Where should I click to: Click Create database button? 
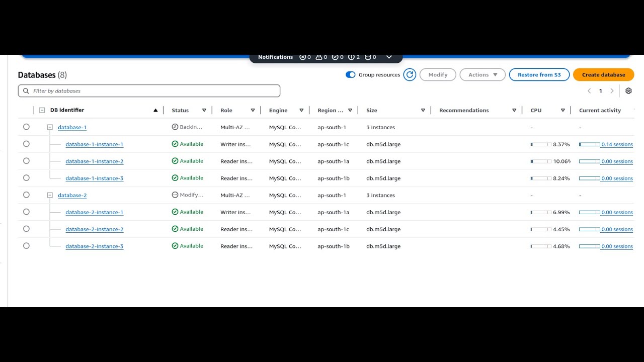(603, 75)
